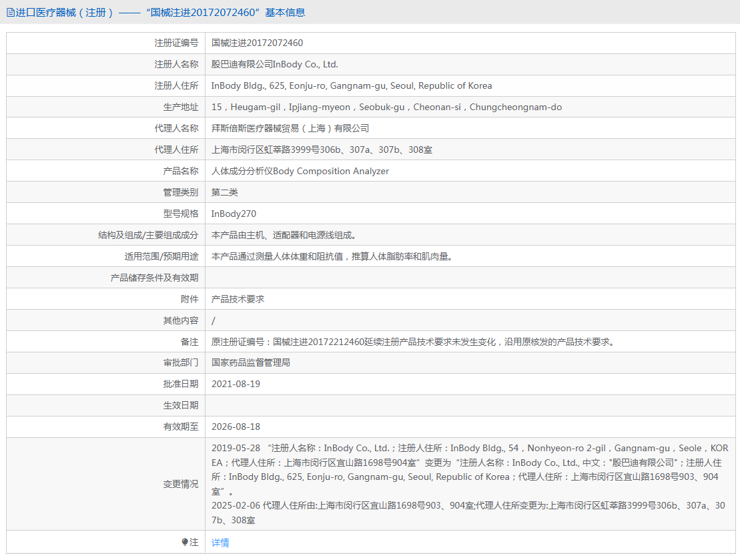Click the 附件 label
Image resolution: width=740 pixels, height=560 pixels.
pyautogui.click(x=190, y=300)
